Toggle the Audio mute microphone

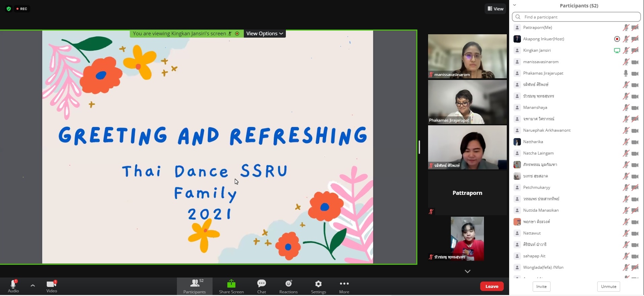pyautogui.click(x=13, y=286)
